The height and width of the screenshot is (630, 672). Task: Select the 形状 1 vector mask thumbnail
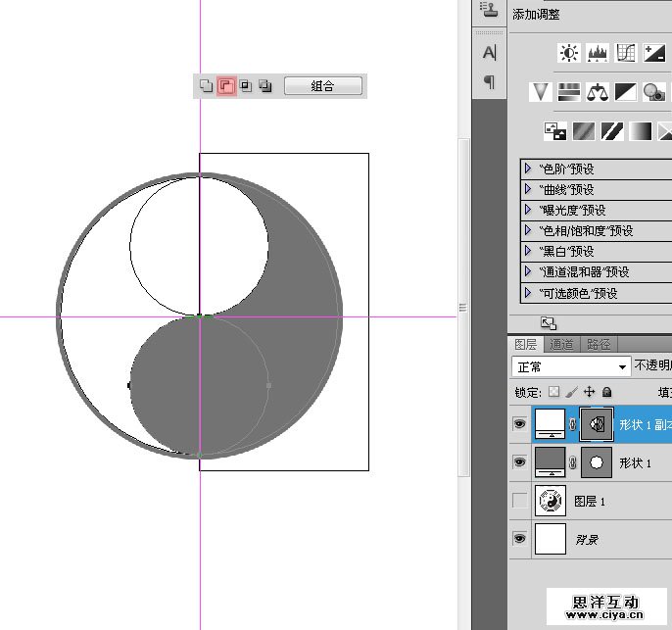click(596, 460)
